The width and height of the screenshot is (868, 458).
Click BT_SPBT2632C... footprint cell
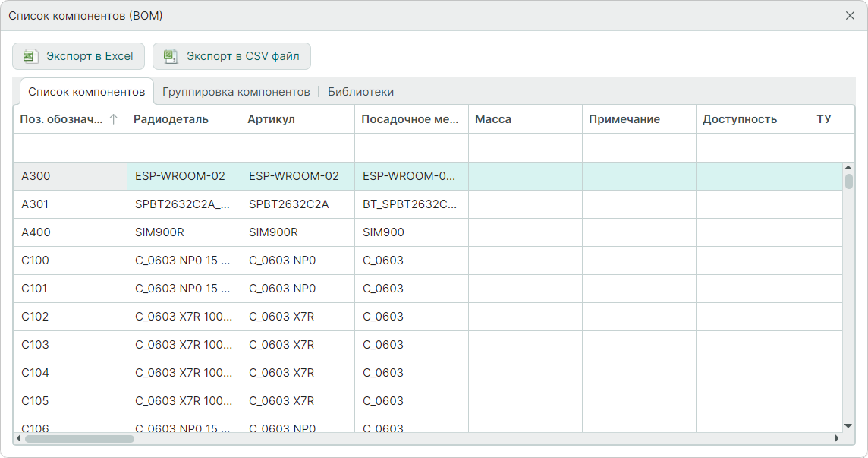click(411, 204)
